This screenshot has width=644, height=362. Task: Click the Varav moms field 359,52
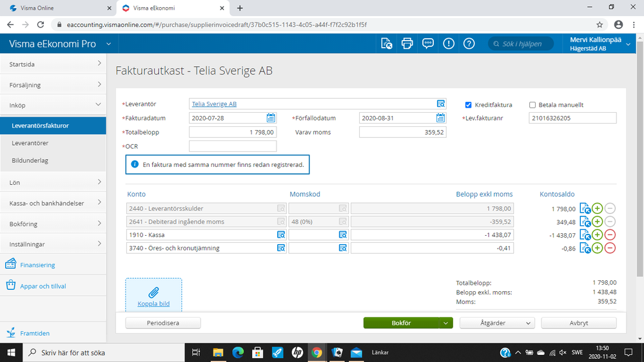pyautogui.click(x=402, y=132)
